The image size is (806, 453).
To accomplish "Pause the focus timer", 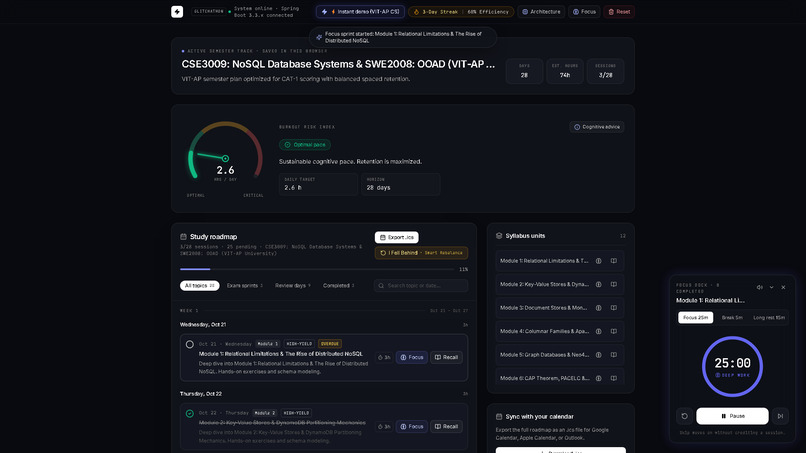I will click(732, 416).
